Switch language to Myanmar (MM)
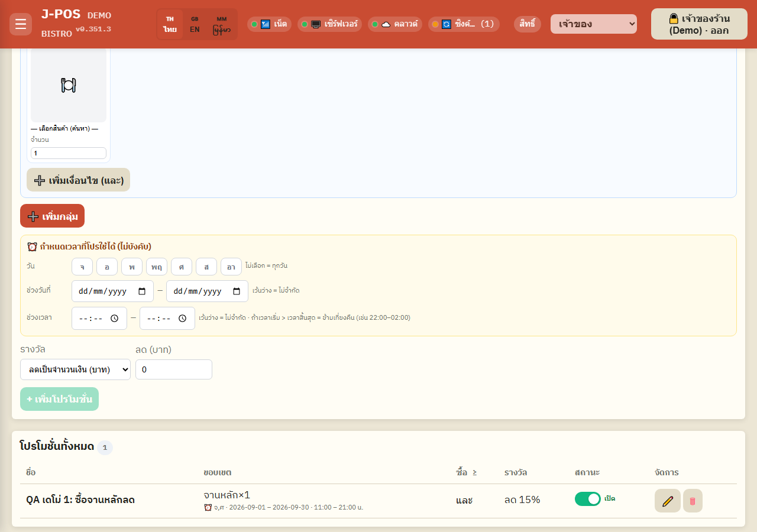The width and height of the screenshot is (757, 532). pos(222,24)
